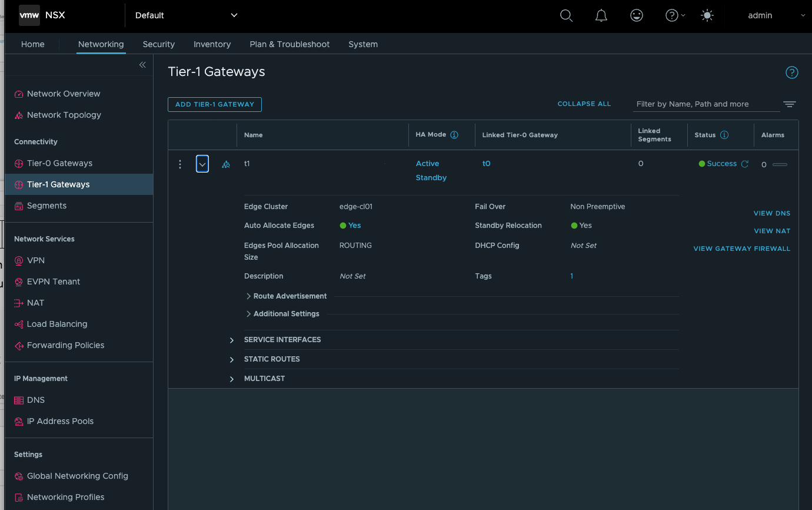Open the global search icon
812x510 pixels.
566,15
